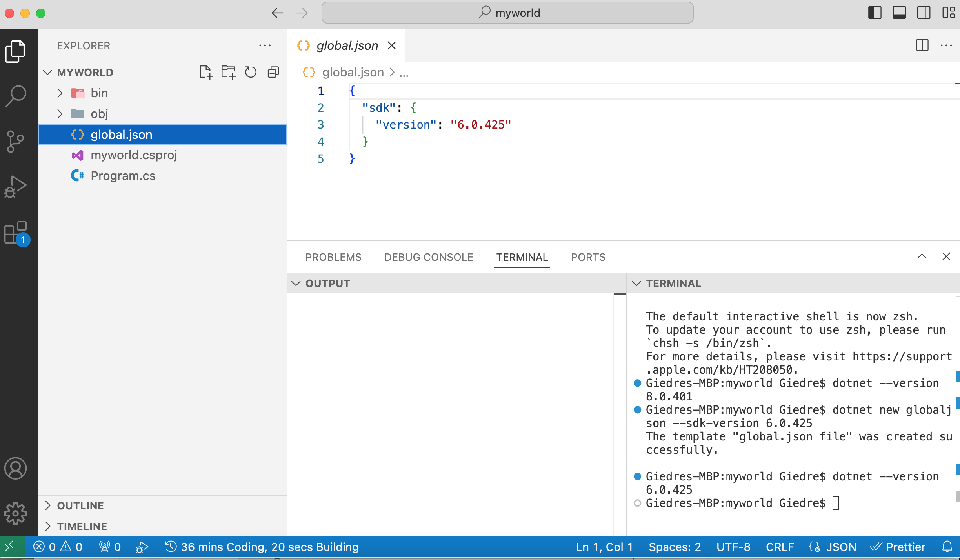Screen dimensions: 960x560
Task: Switch to the PROBLEMS tab
Action: [333, 257]
